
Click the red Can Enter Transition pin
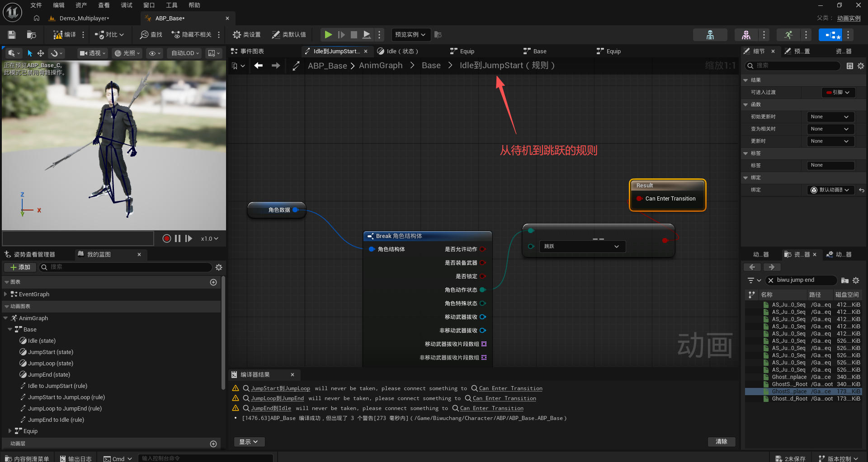tap(640, 199)
